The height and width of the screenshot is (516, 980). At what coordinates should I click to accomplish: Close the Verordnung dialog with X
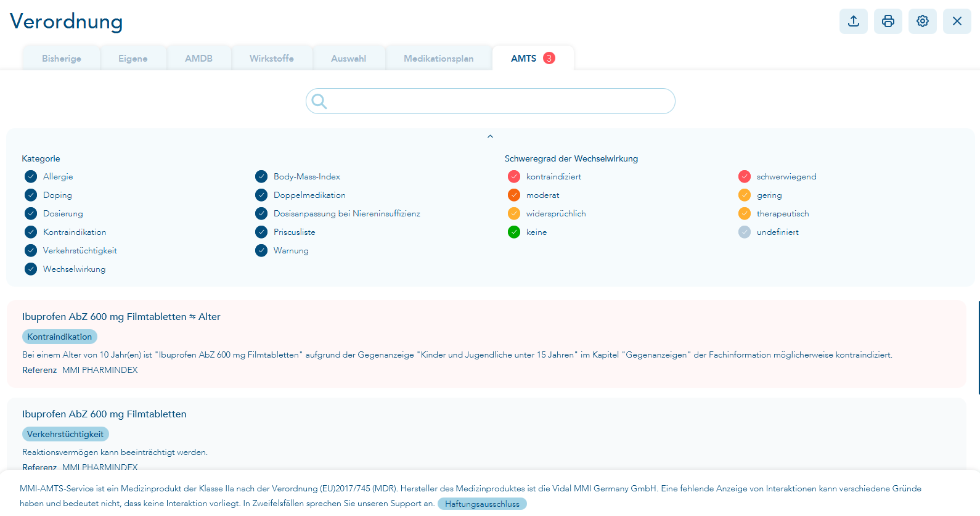(x=957, y=21)
